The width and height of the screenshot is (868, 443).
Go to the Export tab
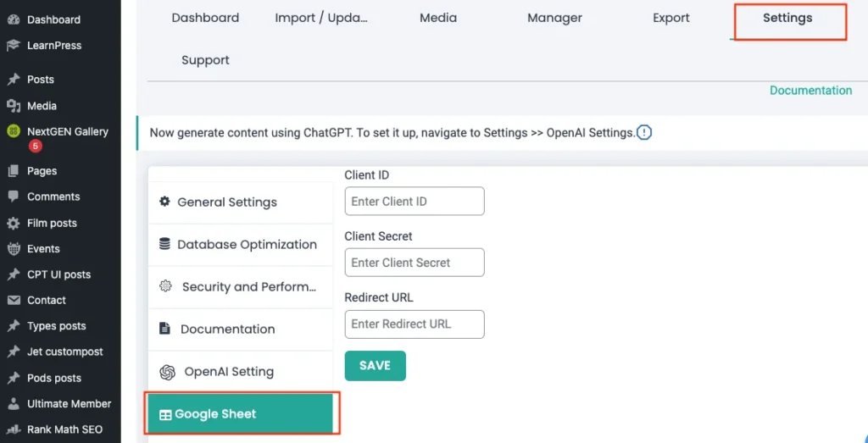pyautogui.click(x=670, y=18)
